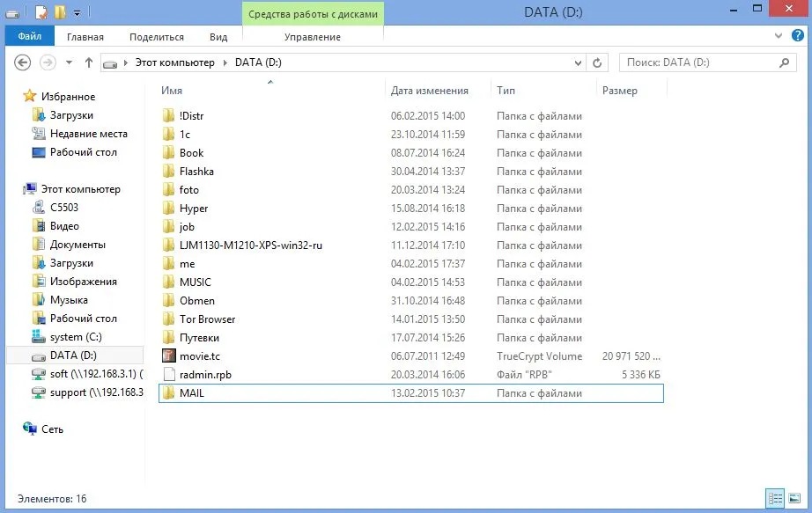812x513 pixels.
Task: Click the Средства работы с дисками tab
Action: pos(313,14)
